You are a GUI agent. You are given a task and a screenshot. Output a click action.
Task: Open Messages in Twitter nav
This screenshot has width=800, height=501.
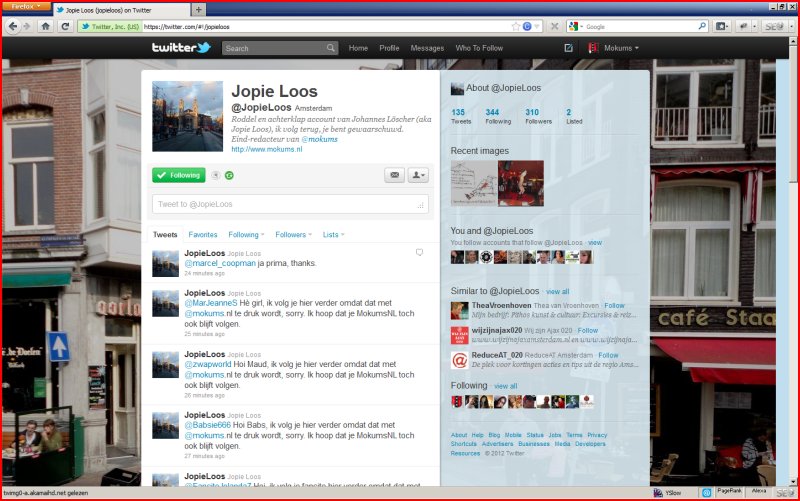(x=427, y=48)
